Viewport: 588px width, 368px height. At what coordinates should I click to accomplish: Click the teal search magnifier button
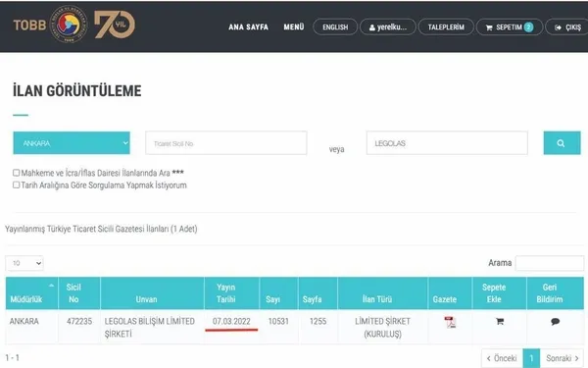[x=562, y=143]
